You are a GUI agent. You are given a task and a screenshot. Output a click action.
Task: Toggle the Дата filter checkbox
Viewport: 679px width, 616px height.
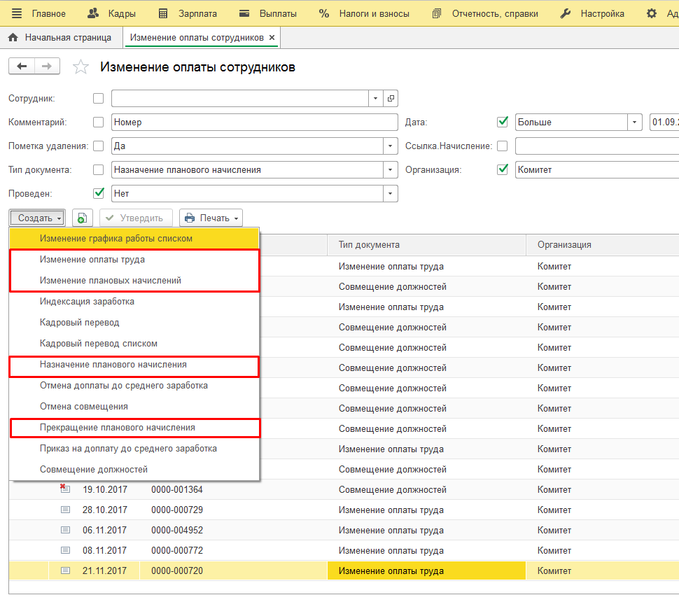502,122
